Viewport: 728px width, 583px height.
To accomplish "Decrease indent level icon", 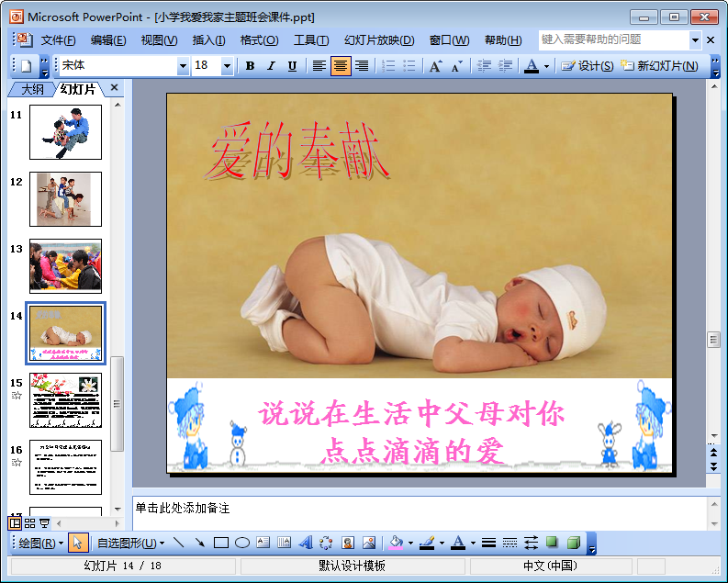I will [484, 66].
